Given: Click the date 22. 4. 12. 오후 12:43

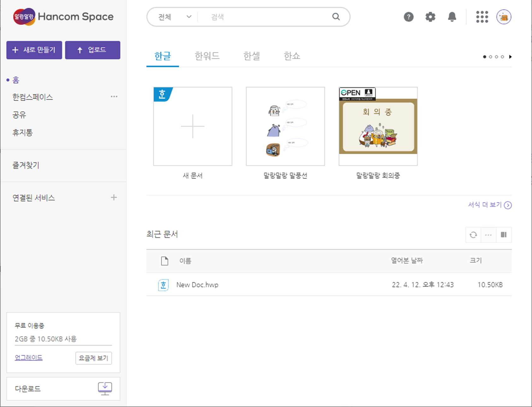Looking at the screenshot, I should [x=423, y=285].
